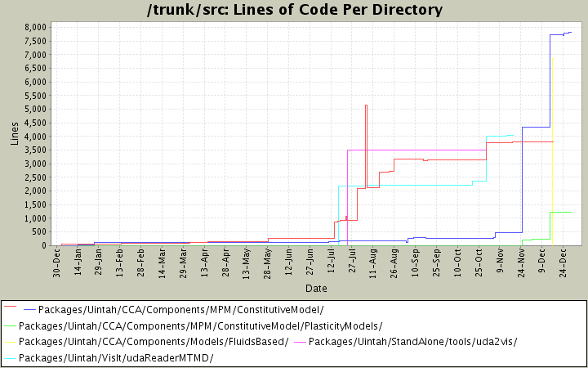Image resolution: width=588 pixels, height=368 pixels.
Task: Select the yellow legend swatch for FluidsBased
Action: (10, 341)
